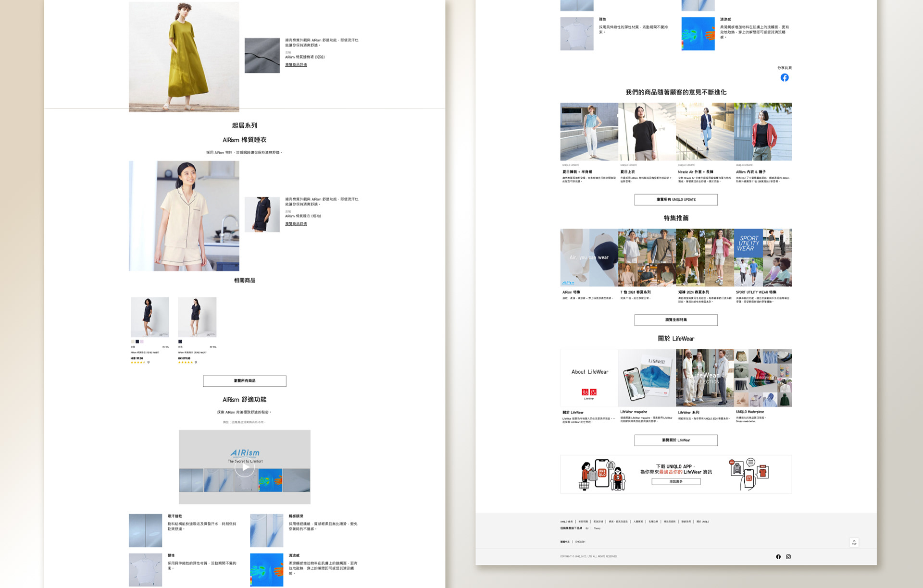Click the 觸感順滑 feature image
923x588 pixels.
266,530
